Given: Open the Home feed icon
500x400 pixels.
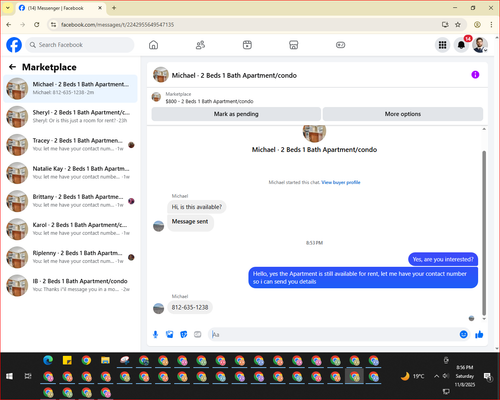Looking at the screenshot, I should point(153,45).
